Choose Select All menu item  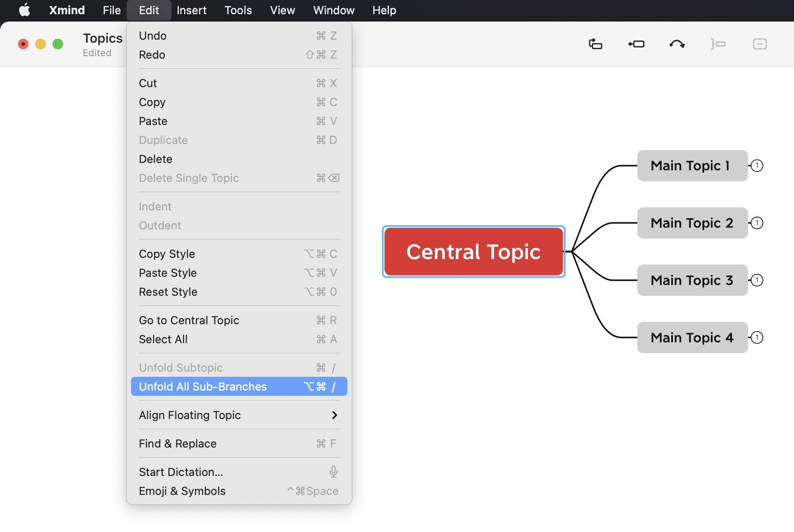(239, 339)
